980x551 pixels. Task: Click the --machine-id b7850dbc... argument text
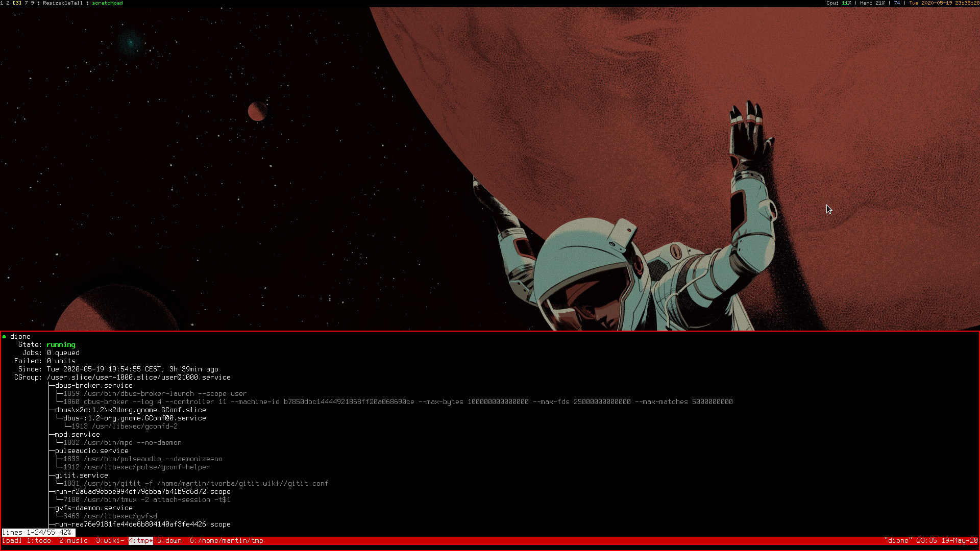coord(323,402)
